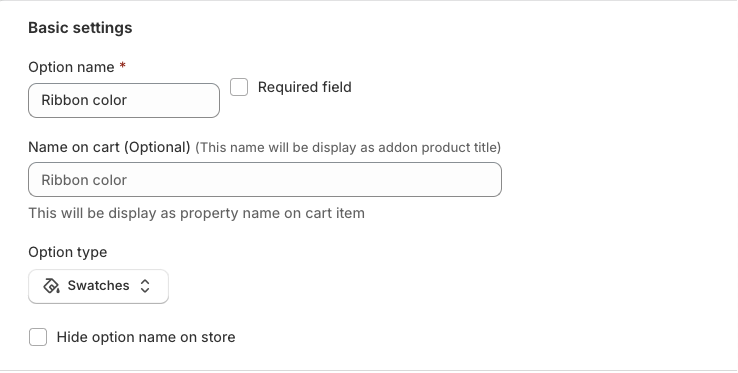Image resolution: width=738 pixels, height=373 pixels.
Task: Open the Option type Swatches dropdown
Action: tap(98, 286)
